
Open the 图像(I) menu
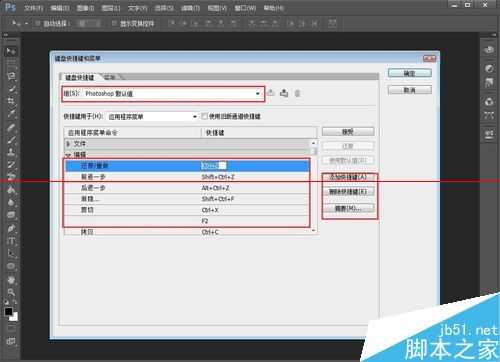(x=85, y=8)
